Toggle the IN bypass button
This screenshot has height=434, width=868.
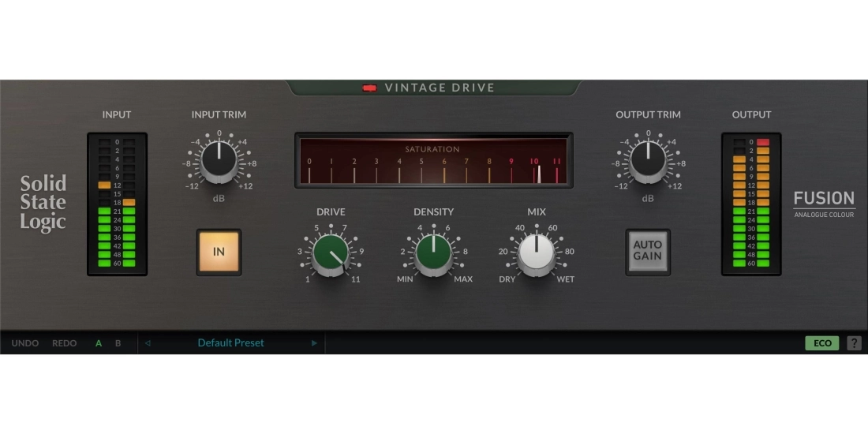219,252
